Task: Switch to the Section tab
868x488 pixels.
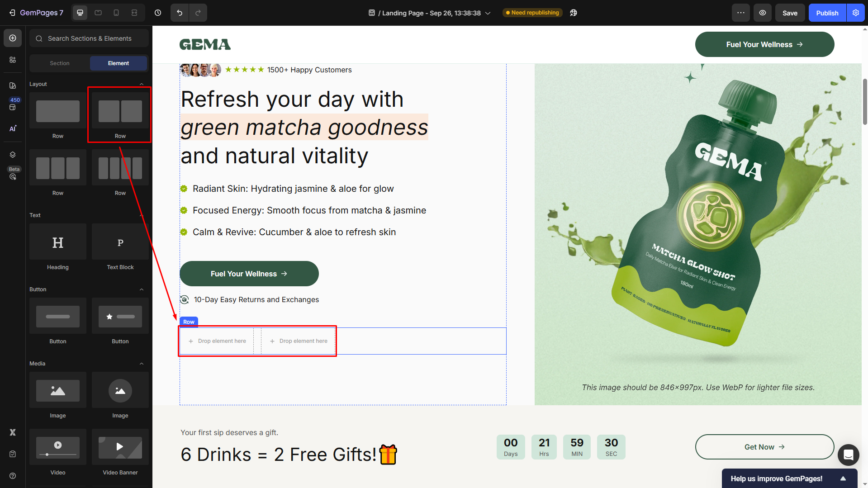Action: [60, 63]
